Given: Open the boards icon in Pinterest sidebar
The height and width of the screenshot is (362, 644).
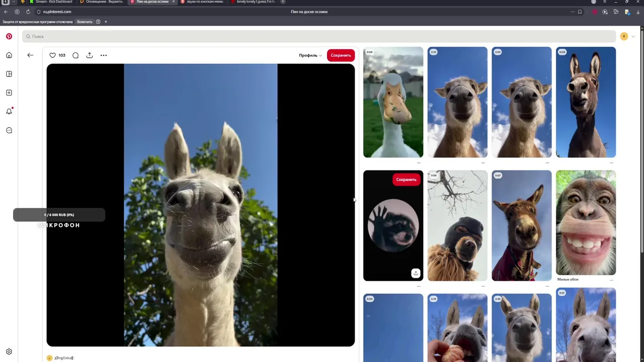Looking at the screenshot, I should pyautogui.click(x=9, y=74).
